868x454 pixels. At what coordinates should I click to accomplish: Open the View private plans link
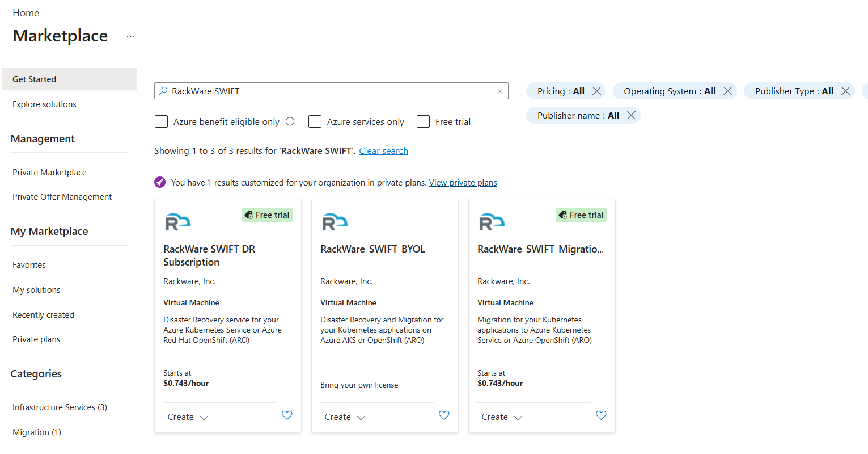click(463, 183)
